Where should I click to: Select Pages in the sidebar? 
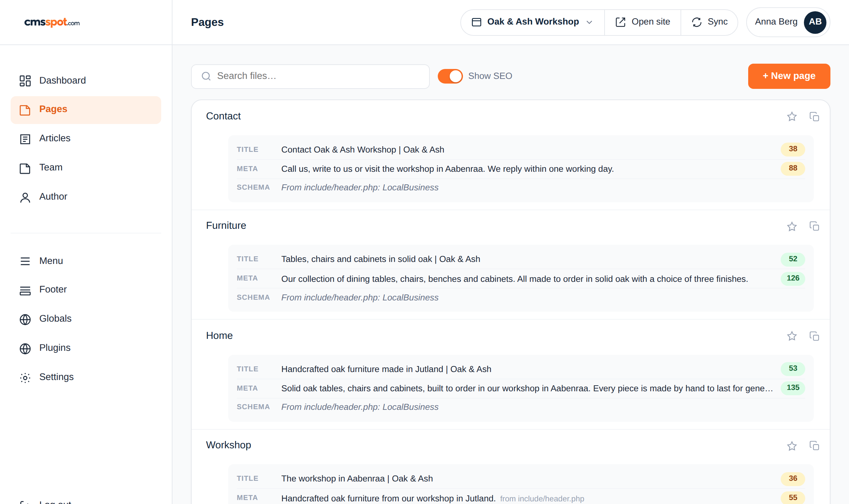tap(86, 110)
